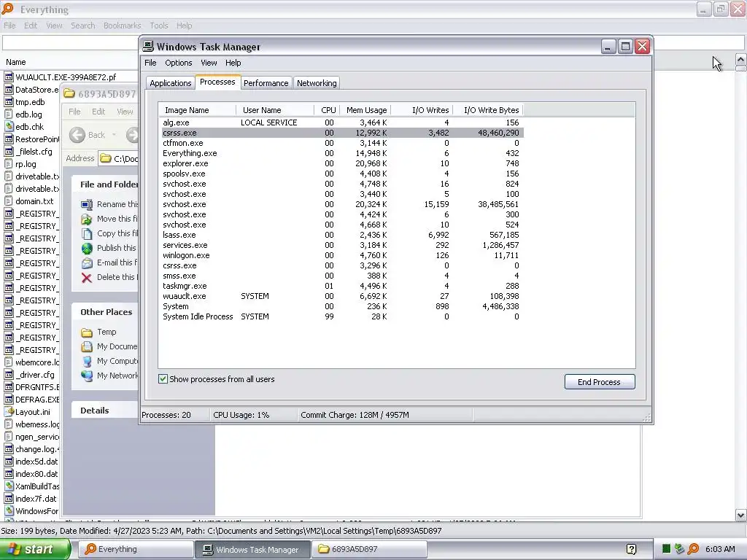The height and width of the screenshot is (560, 747).
Task: Click Publish this file globe icon
Action: [87, 248]
